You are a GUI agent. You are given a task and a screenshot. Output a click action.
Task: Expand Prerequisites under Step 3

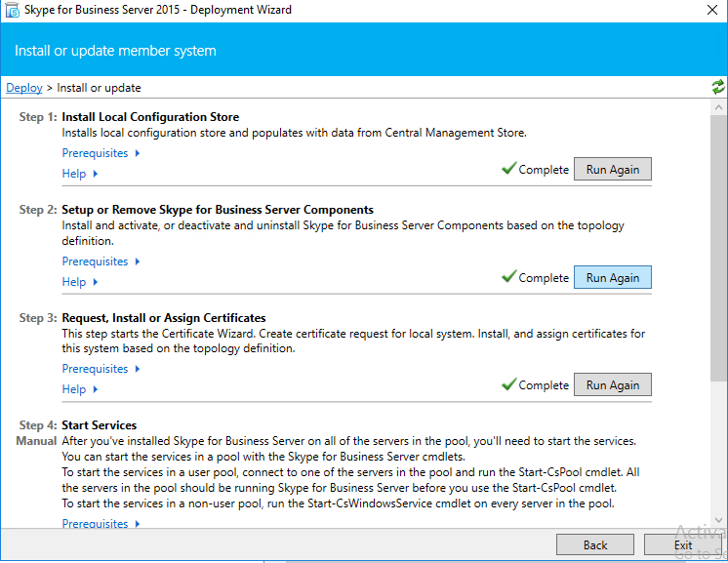[x=101, y=369]
